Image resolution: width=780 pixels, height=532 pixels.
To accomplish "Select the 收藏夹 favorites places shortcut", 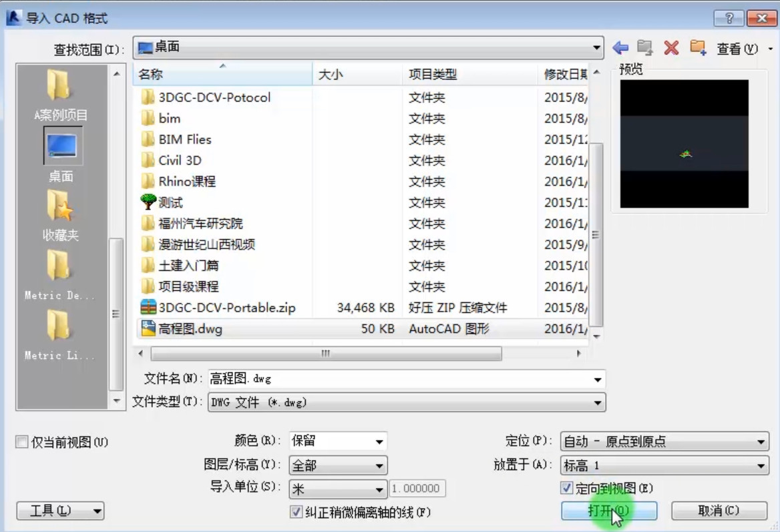I will [x=61, y=216].
